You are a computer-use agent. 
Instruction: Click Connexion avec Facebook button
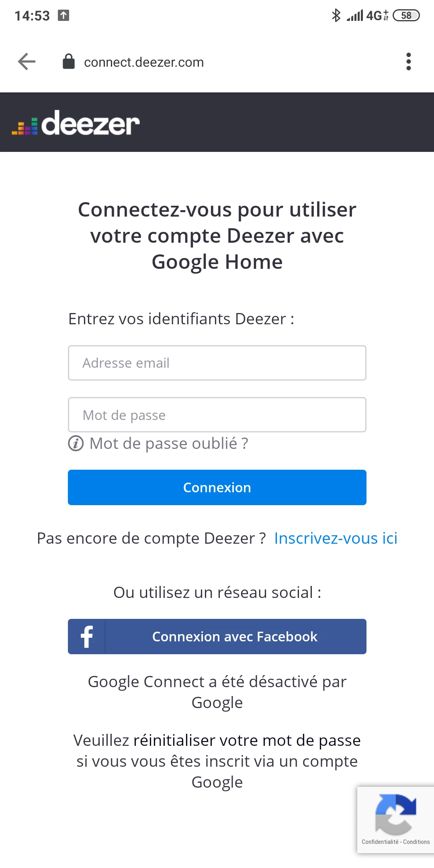tap(217, 637)
